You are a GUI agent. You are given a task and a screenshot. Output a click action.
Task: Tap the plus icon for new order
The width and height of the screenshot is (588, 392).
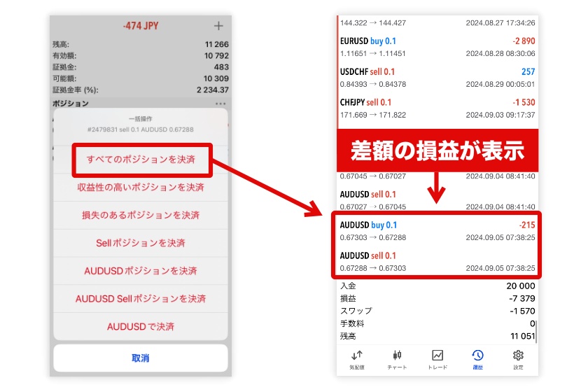pyautogui.click(x=218, y=26)
